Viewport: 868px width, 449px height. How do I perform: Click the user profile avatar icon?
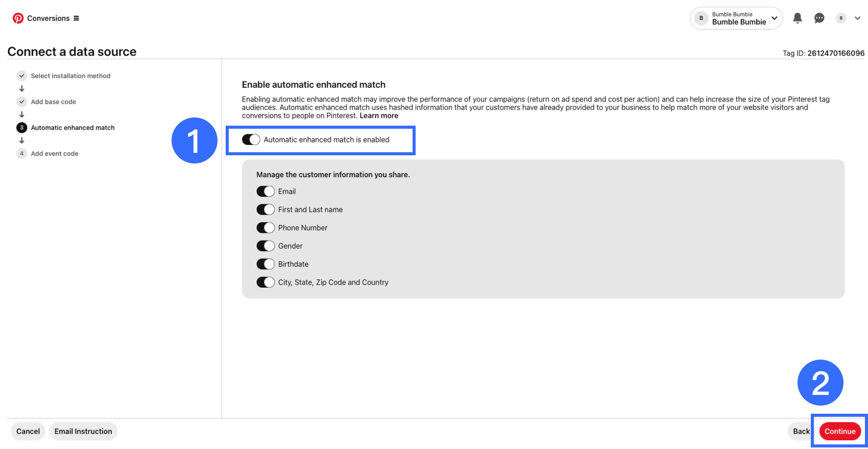841,18
